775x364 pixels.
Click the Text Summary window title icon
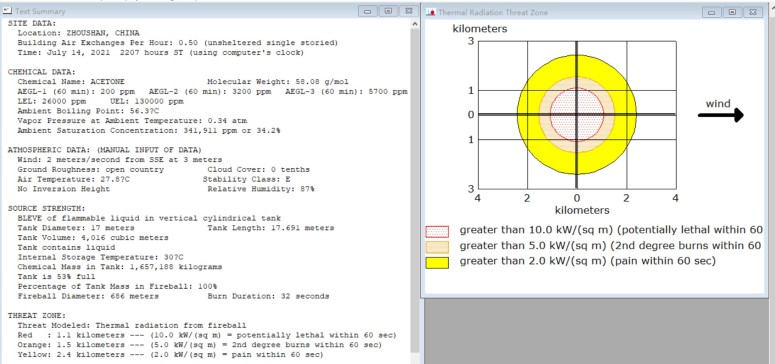[8, 11]
